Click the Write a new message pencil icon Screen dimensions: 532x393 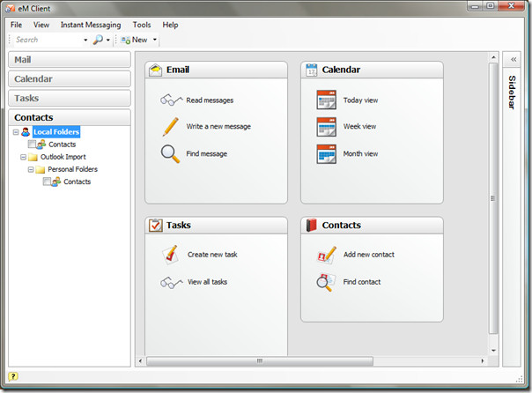[170, 126]
